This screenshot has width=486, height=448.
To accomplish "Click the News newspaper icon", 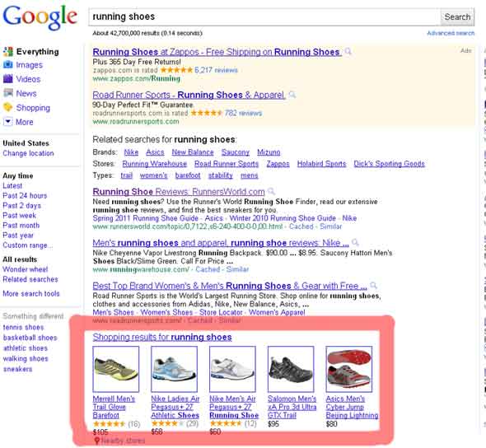I will tap(7, 93).
